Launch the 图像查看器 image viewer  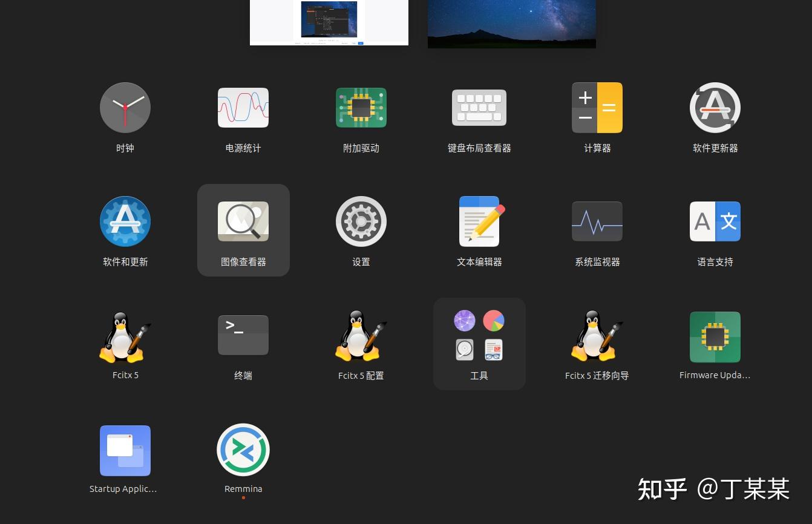(x=243, y=221)
